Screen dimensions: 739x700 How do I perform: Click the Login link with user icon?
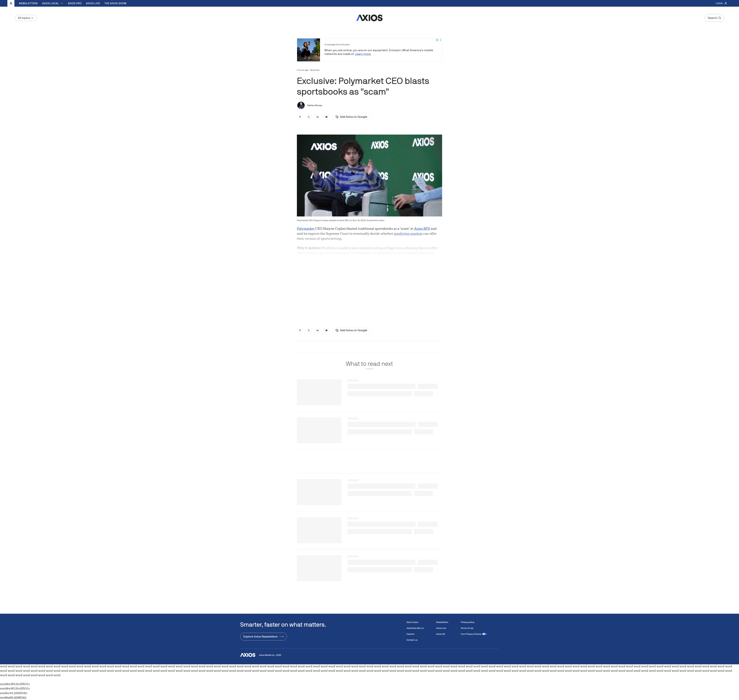(x=721, y=3)
